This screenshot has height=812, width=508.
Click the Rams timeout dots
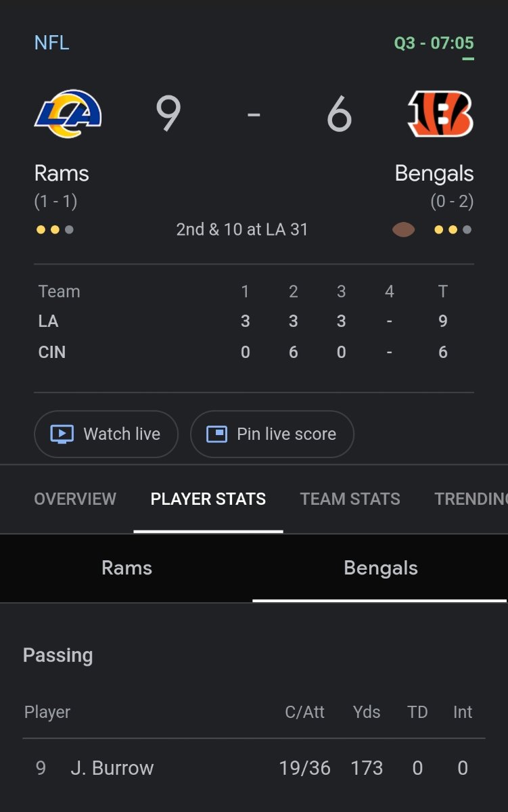click(x=55, y=229)
